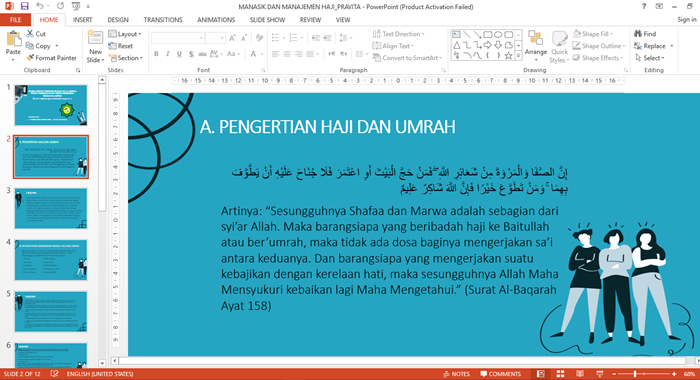Viewport: 700px width, 380px height.
Task: Open the NOTES pane from status bar
Action: point(457,374)
